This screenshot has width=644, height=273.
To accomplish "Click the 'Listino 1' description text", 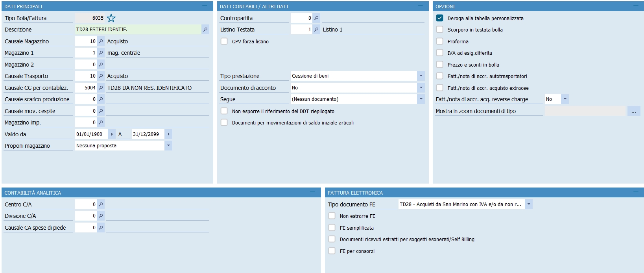I will [x=332, y=30].
